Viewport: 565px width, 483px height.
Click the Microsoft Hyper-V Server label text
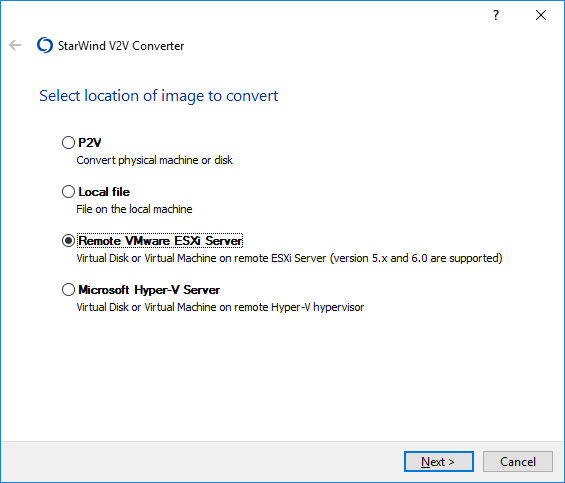(149, 290)
